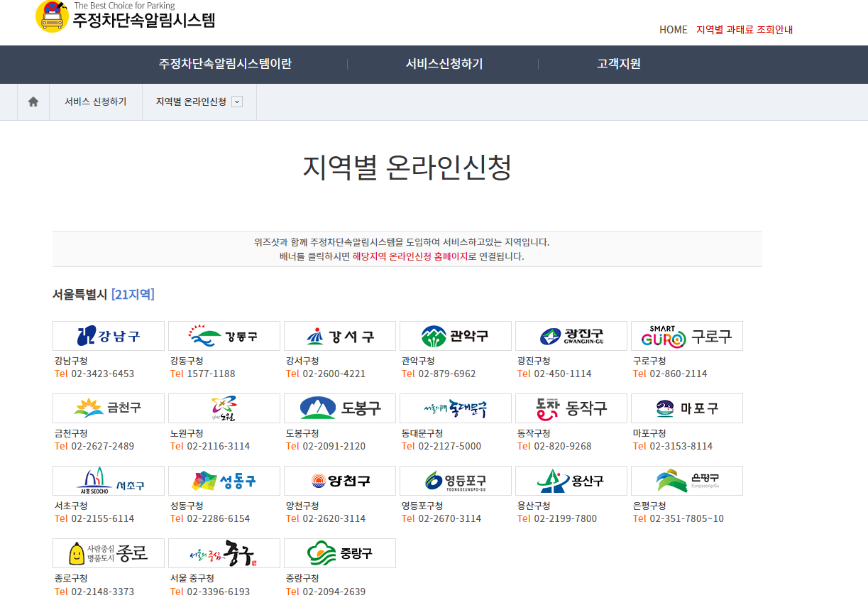The image size is (868, 615).
Task: Open the 동작구 banner
Action: click(571, 408)
